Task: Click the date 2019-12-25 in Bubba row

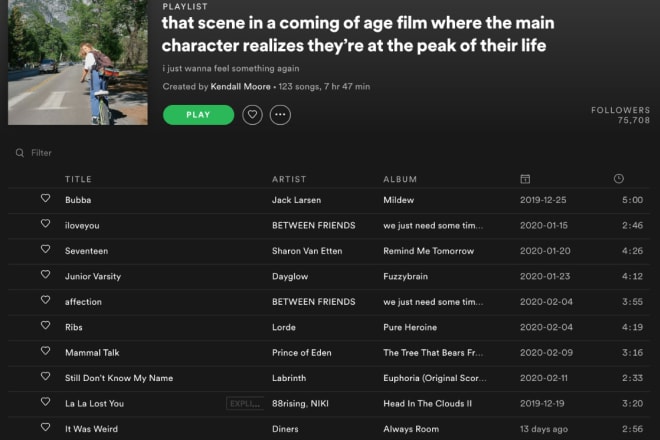Action: click(543, 200)
